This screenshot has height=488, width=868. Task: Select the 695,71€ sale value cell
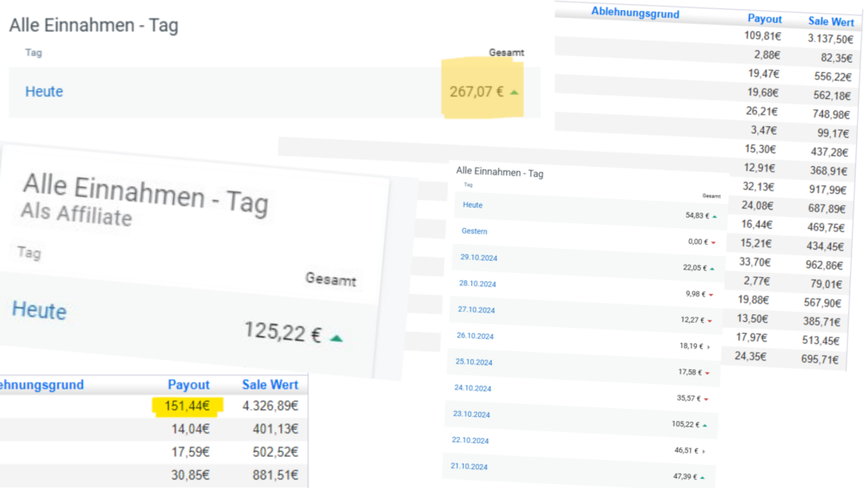point(820,359)
